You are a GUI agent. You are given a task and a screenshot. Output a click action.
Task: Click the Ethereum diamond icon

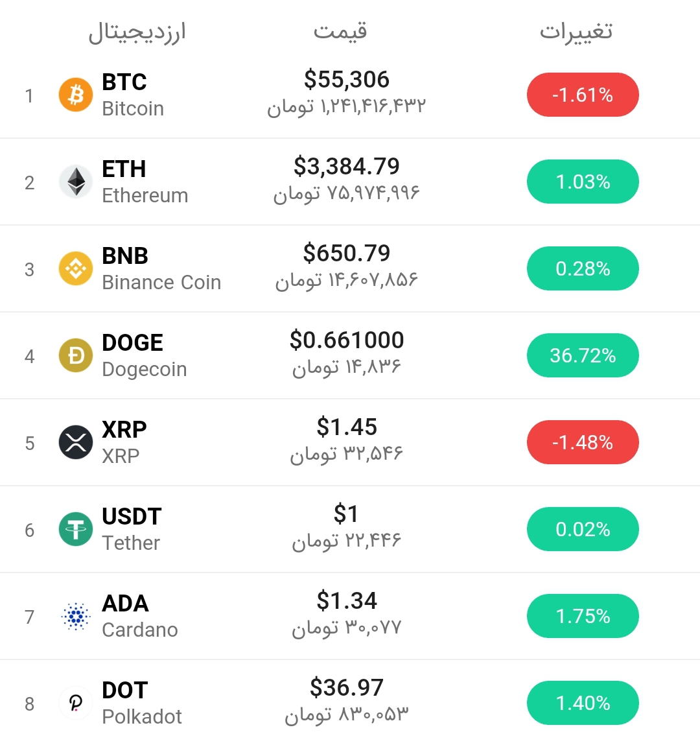(x=76, y=182)
